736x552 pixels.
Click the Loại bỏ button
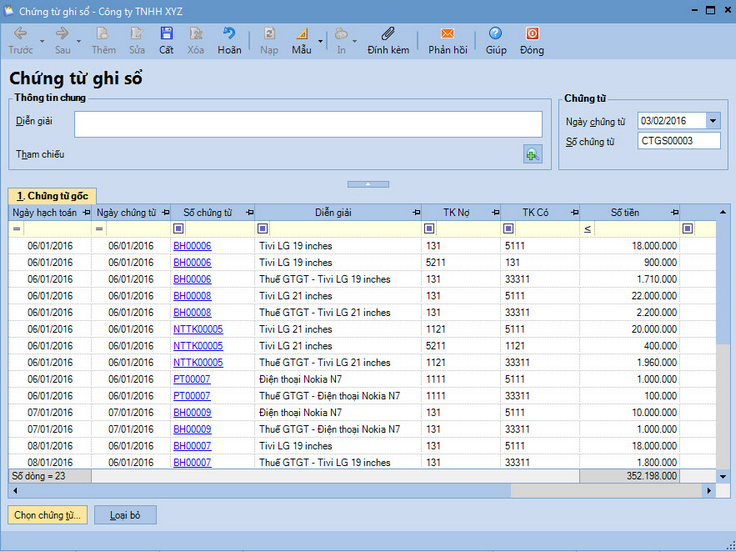(125, 515)
